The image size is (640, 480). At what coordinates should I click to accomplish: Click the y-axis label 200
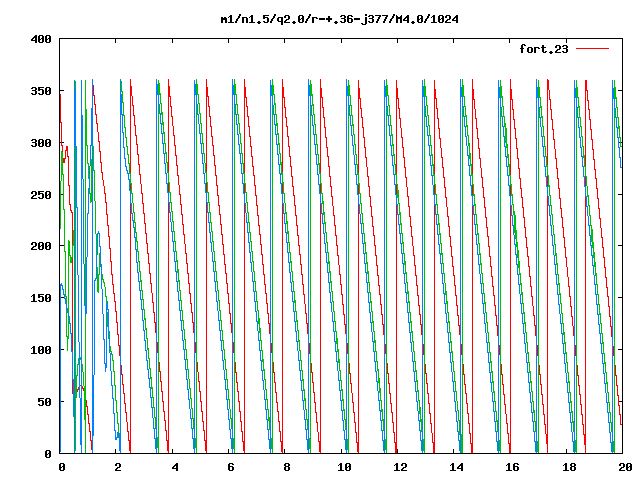coord(41,246)
